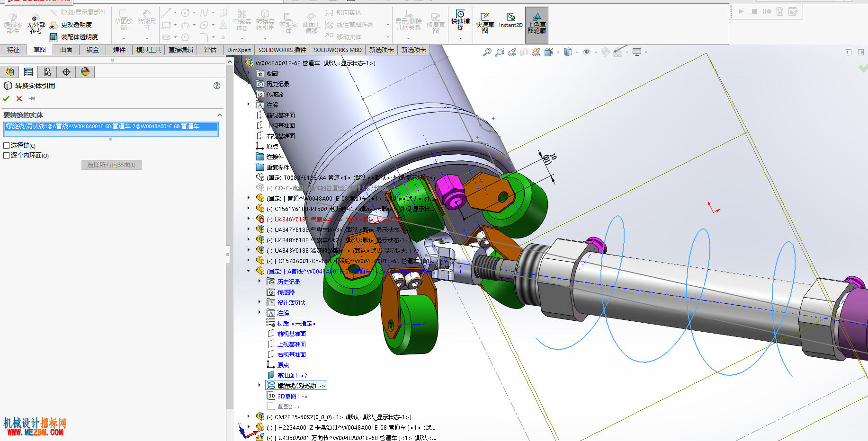Switch to the 钣金 tab
Viewport: 868px width, 441px height.
point(93,50)
